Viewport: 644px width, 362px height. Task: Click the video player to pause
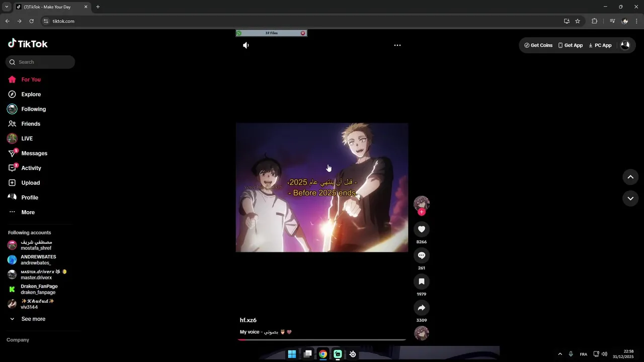322,187
